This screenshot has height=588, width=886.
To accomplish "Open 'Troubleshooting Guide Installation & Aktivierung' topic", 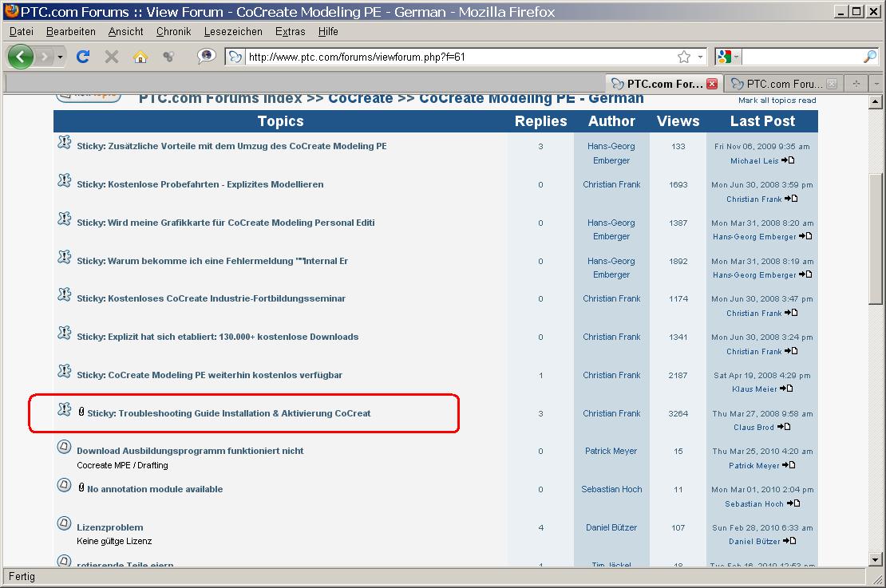I will [x=229, y=413].
